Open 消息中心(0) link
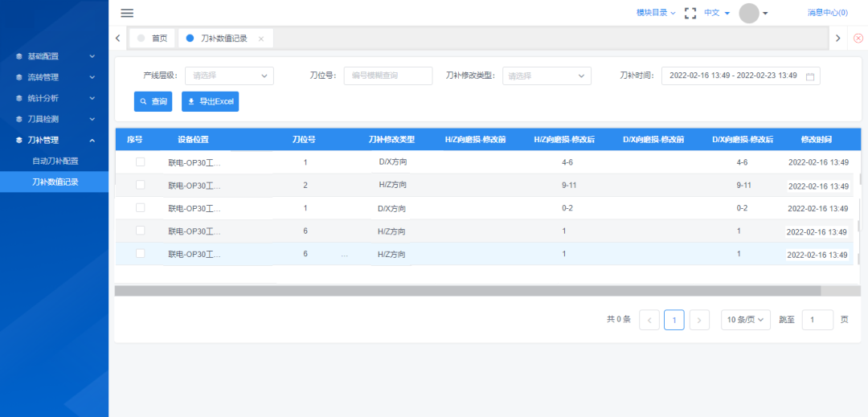868x417 pixels. [828, 13]
